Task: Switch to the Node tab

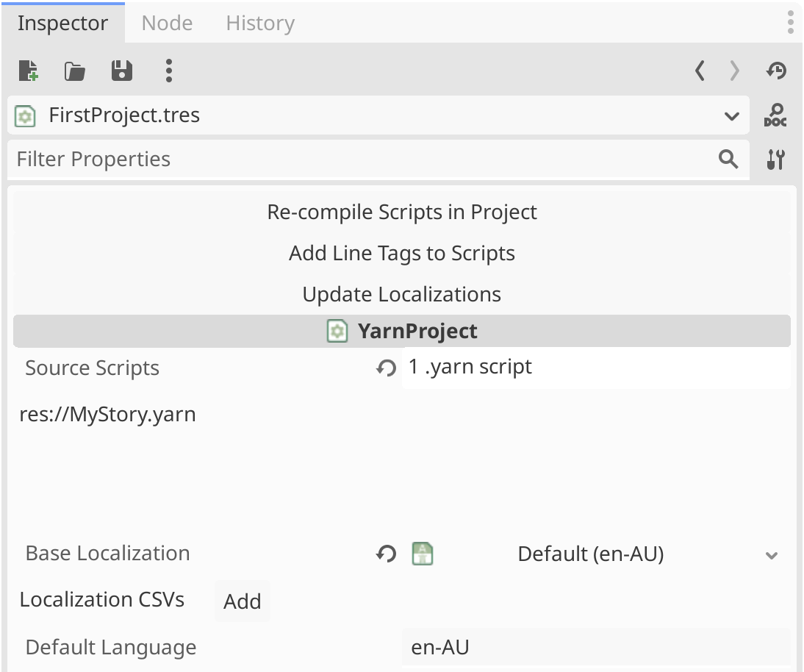Action: tap(167, 24)
